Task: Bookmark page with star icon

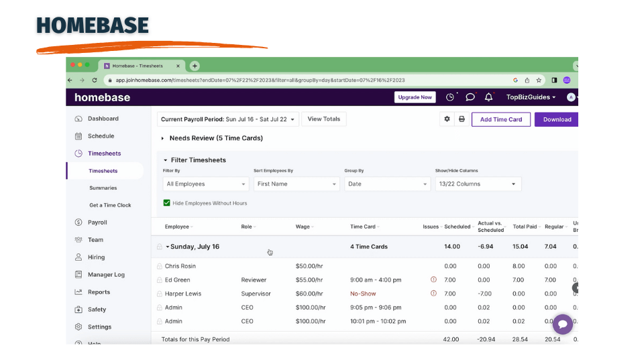Action: pyautogui.click(x=539, y=80)
